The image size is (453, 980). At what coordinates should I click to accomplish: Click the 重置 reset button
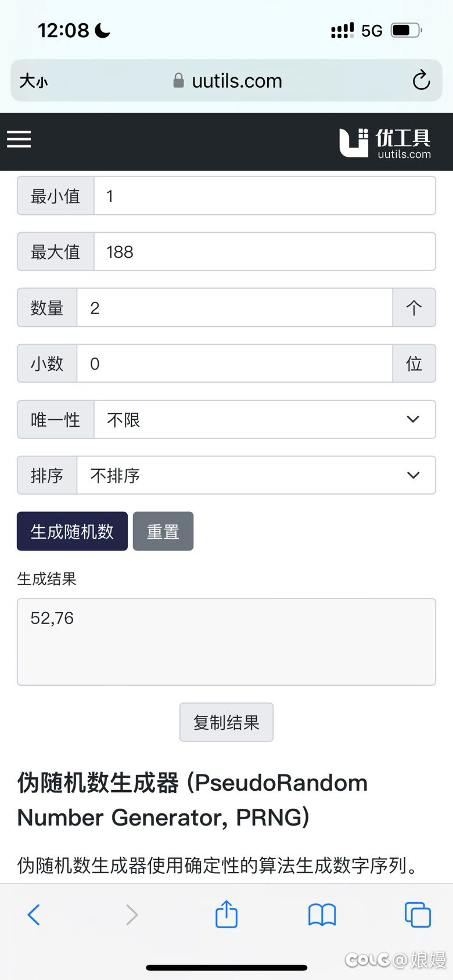(x=163, y=531)
